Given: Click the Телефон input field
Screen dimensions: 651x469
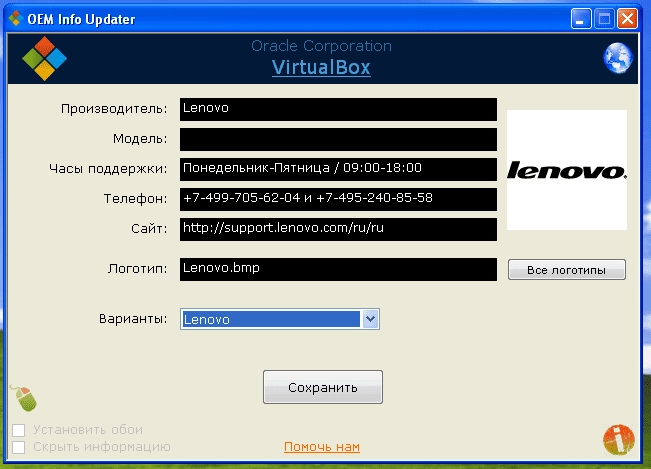Looking at the screenshot, I should [x=338, y=199].
